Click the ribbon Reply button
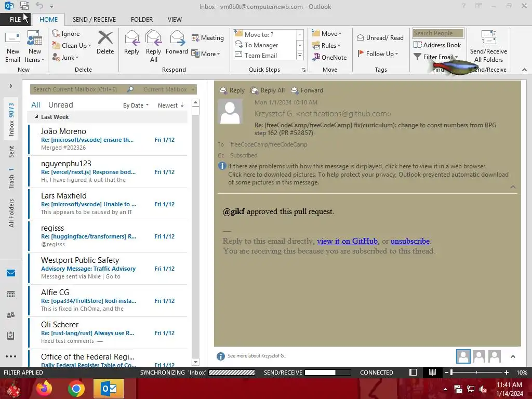The height and width of the screenshot is (399, 532). tap(131, 43)
